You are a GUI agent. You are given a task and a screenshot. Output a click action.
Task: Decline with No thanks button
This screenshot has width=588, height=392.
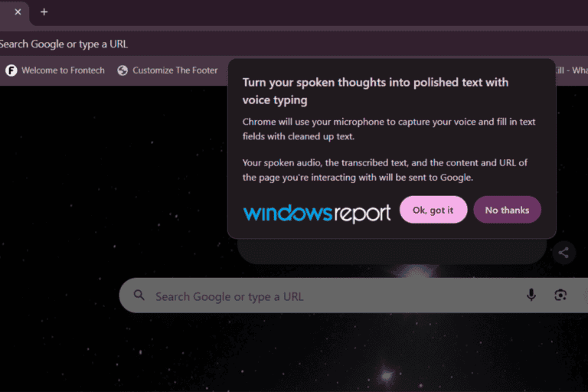(x=507, y=210)
